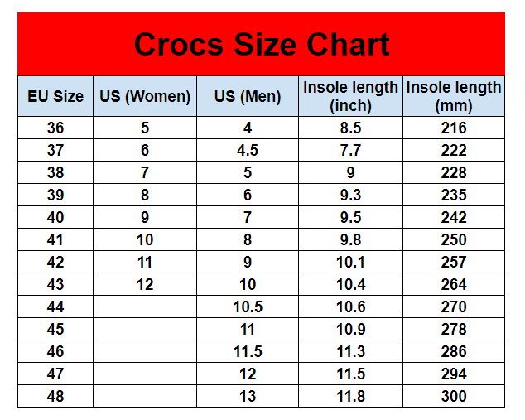Click the Crocs Size Chart title
525x420 pixels.
tap(262, 45)
